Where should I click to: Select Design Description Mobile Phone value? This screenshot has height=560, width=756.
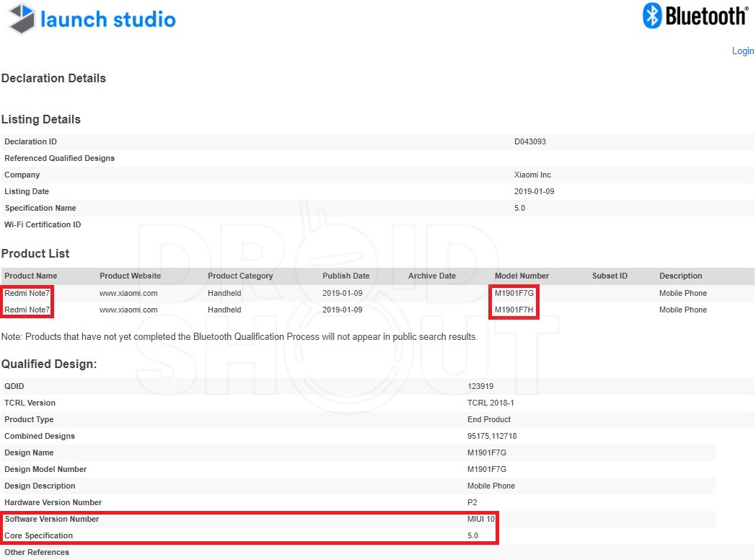(491, 486)
